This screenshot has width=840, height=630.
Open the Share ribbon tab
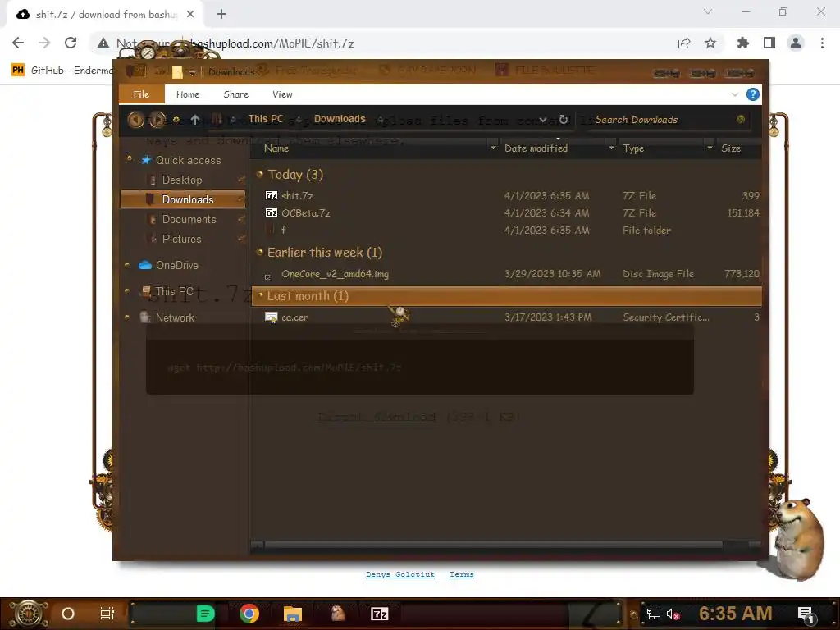pos(235,94)
